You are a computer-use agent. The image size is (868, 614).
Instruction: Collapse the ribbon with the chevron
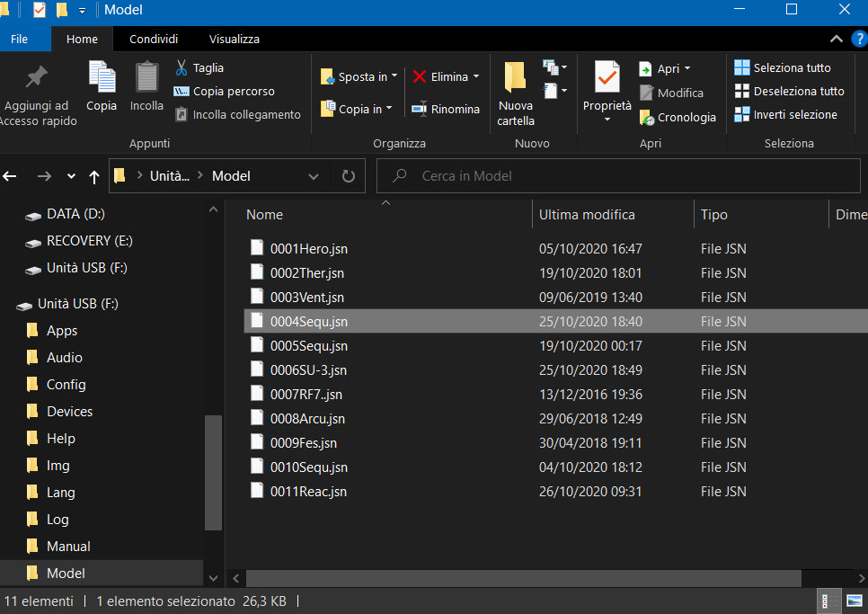tap(837, 39)
